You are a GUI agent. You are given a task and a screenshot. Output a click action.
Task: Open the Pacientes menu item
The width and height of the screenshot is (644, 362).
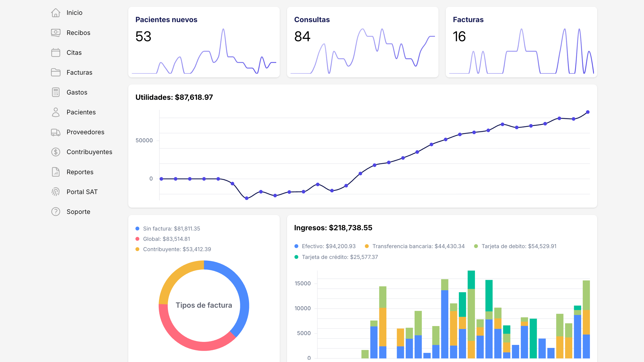[x=81, y=112]
